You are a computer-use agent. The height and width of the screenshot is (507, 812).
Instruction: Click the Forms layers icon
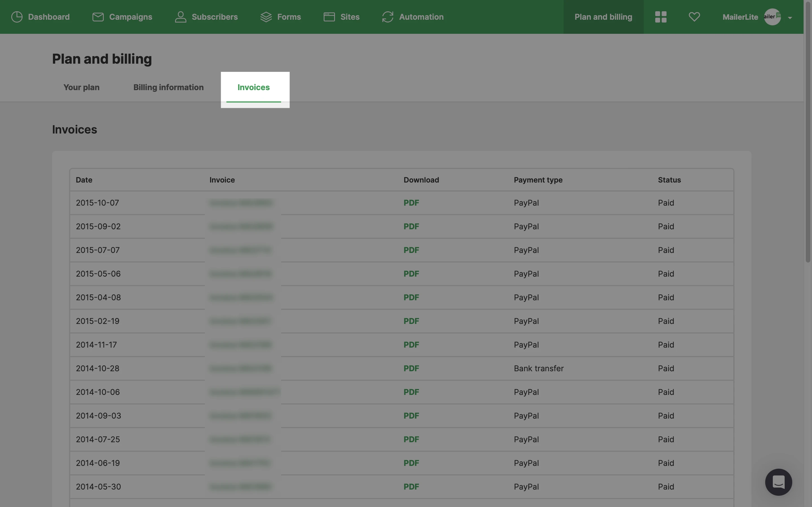[266, 17]
